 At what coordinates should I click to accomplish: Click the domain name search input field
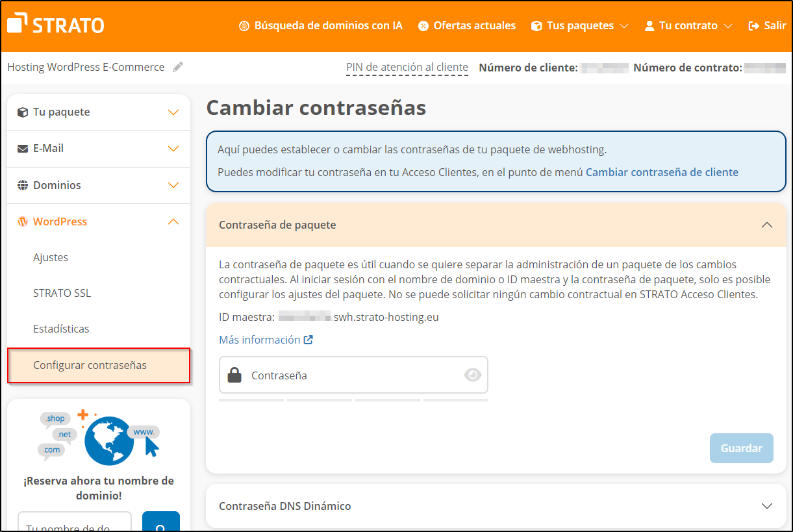click(73, 522)
